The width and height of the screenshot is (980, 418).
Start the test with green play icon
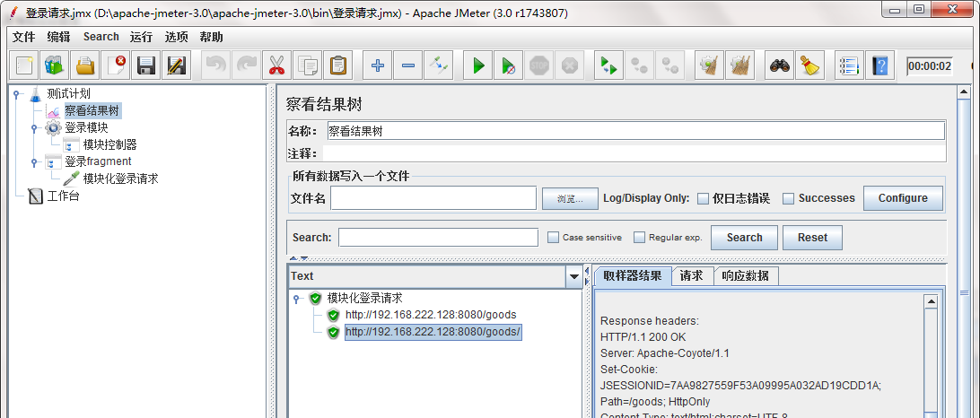478,65
